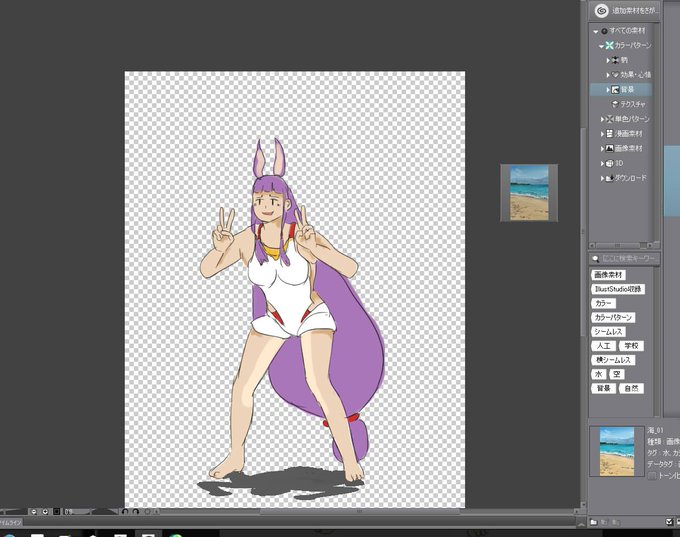
Task: Click the 3D cube folder icon
Action: [610, 164]
